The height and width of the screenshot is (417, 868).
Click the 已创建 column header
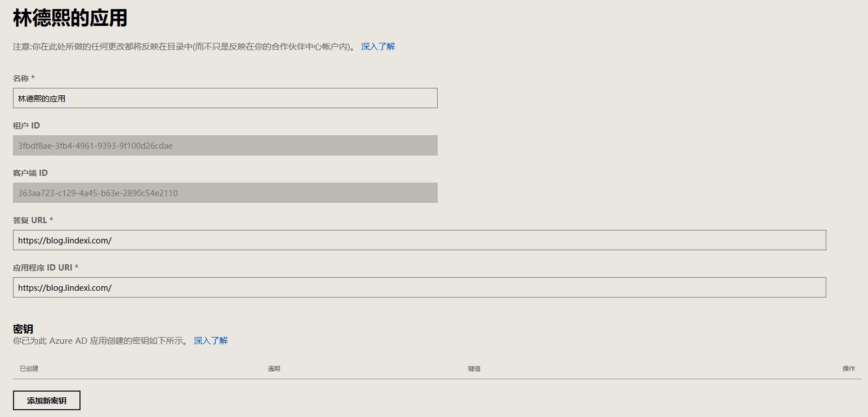(x=29, y=369)
